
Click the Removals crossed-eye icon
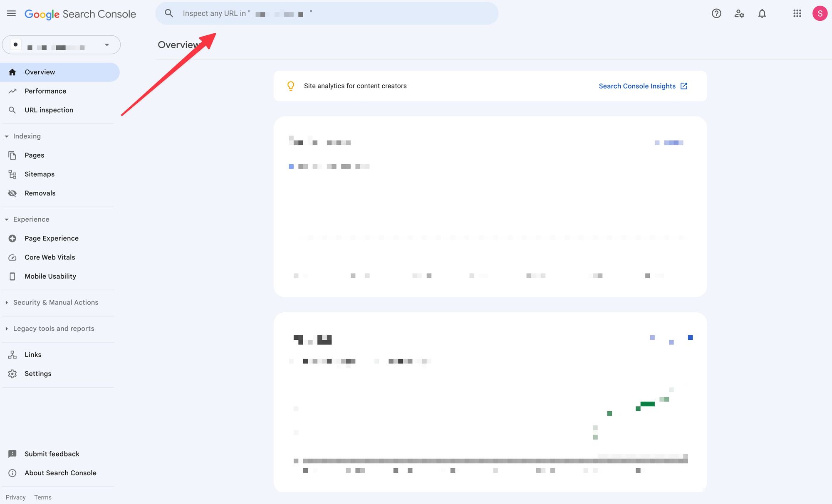click(x=12, y=193)
